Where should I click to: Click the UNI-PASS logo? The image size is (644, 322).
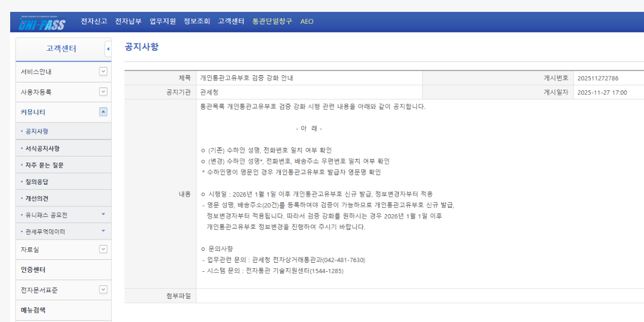(42, 23)
